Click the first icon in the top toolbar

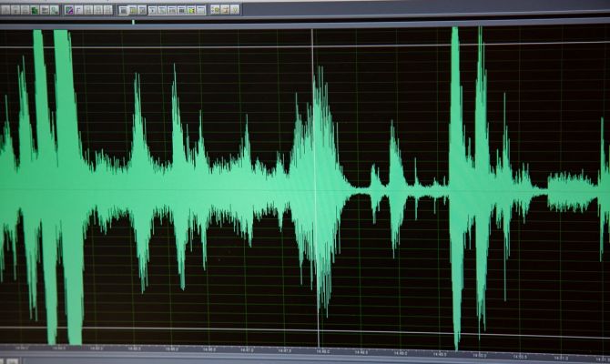[x=5, y=10]
